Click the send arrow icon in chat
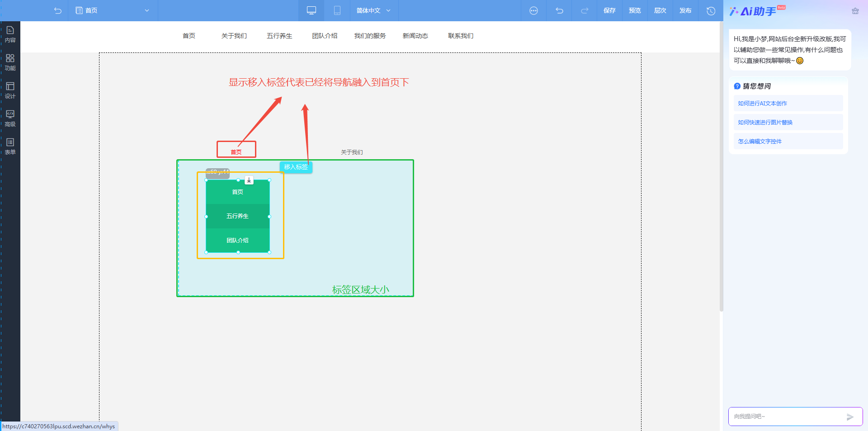Viewport: 868px width, 431px height. [850, 417]
